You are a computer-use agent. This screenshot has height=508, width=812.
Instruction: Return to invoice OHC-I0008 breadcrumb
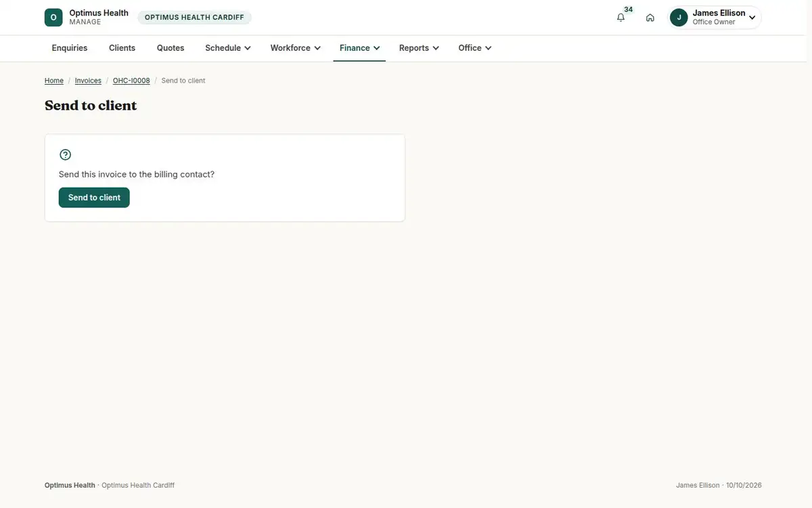coord(131,81)
